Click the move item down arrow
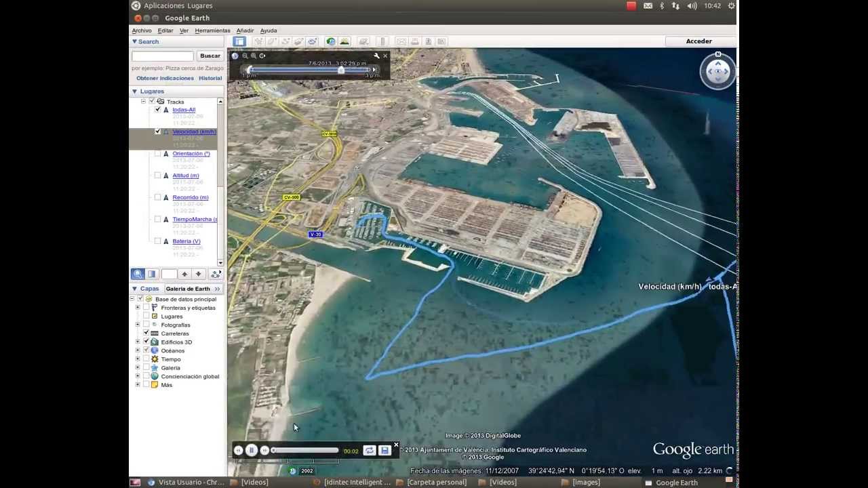This screenshot has width=868, height=488. tap(198, 274)
